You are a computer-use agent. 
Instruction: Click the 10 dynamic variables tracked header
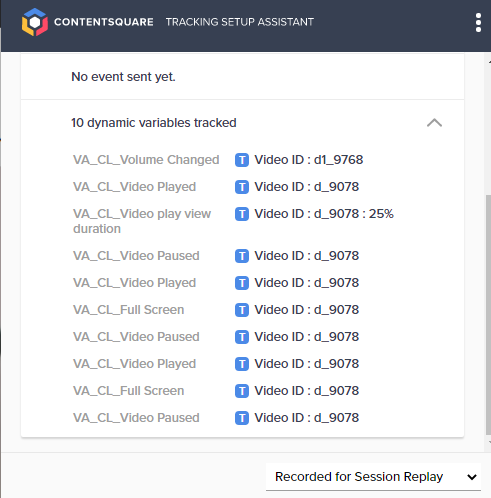[x=154, y=123]
